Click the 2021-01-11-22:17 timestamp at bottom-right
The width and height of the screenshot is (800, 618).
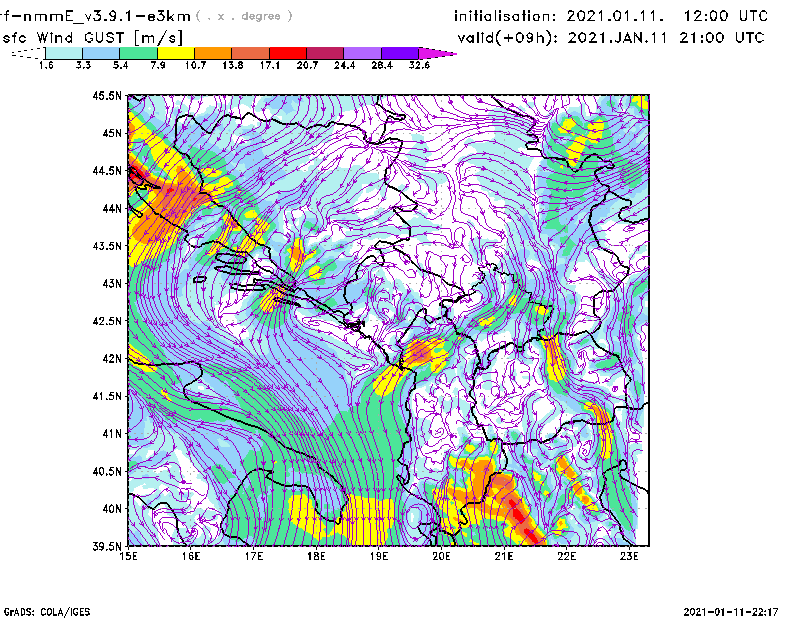[x=734, y=610]
